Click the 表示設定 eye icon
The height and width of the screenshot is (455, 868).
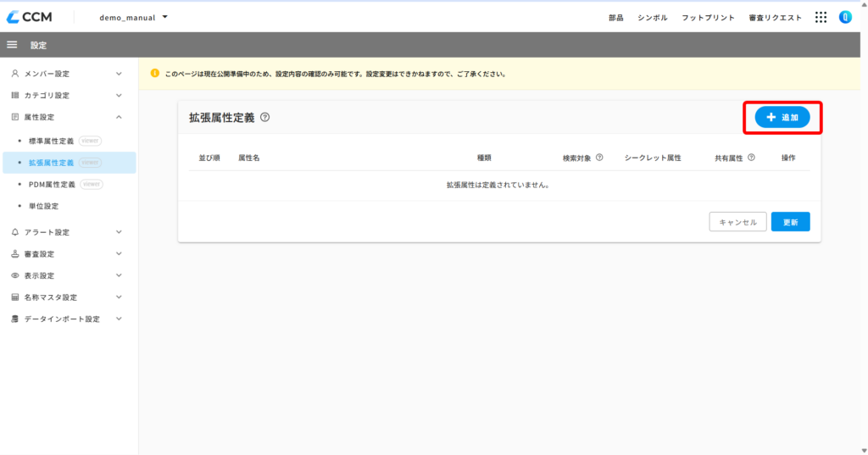point(15,275)
